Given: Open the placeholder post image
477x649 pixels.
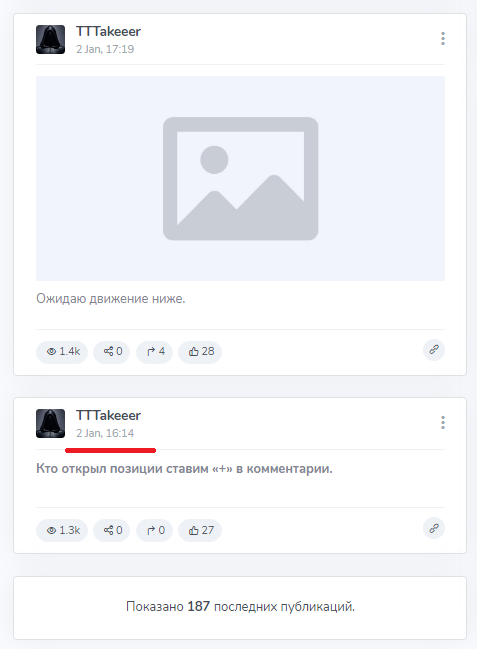Looking at the screenshot, I should click(x=241, y=178).
